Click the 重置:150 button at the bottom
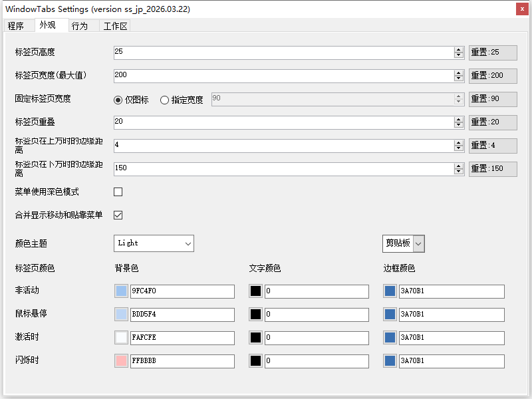532x399 pixels. [493, 169]
